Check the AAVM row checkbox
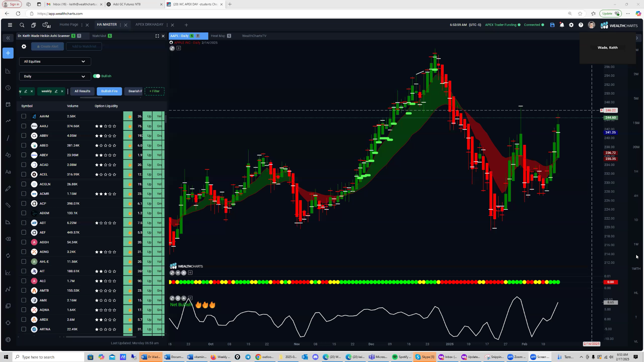Screen dimensions: 644x362 (23, 116)
